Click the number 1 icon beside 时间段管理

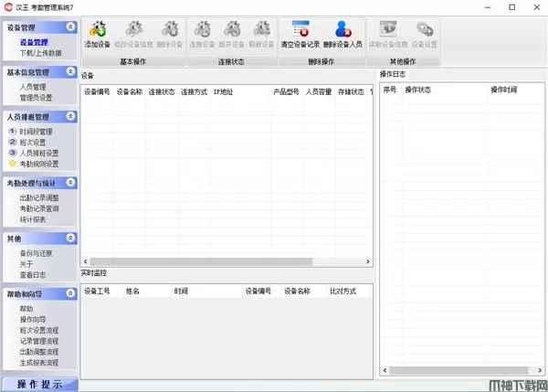12,132
